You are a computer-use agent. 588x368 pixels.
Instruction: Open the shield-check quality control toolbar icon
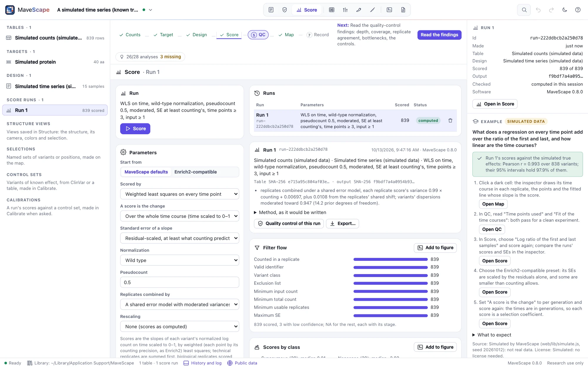[284, 10]
